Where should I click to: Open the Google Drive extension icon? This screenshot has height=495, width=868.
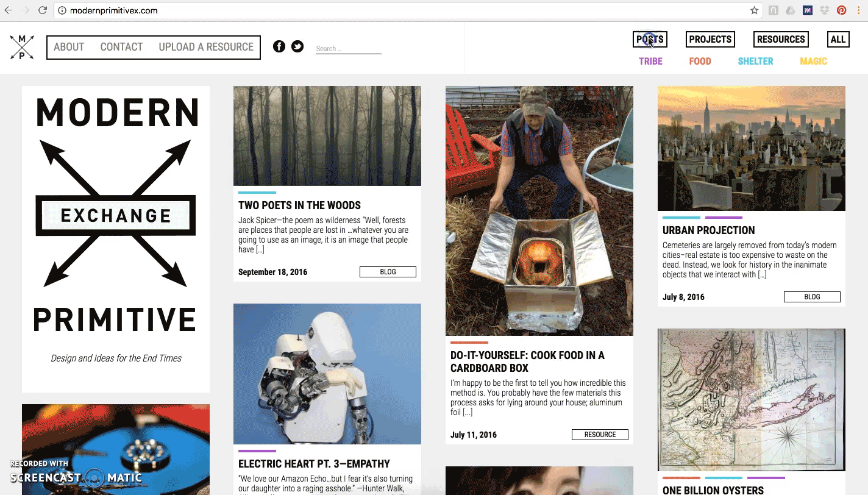[790, 10]
